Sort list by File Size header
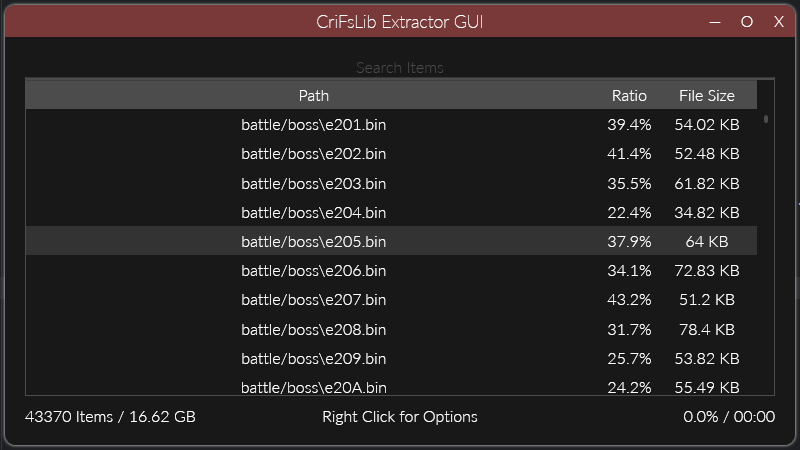Screen dimensions: 800x450 (706, 96)
